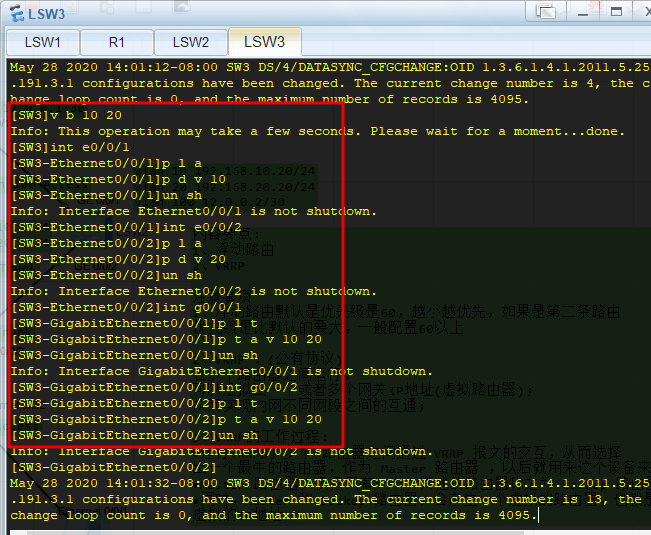This screenshot has height=535, width=651.
Task: Click the 'Ethernet0/0/1]p d v 10' line
Action: tap(118, 179)
